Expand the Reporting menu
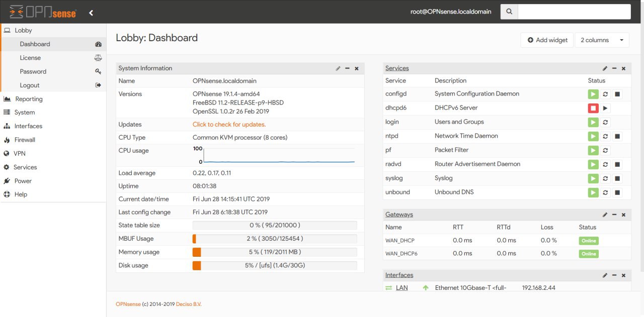 coord(53,99)
